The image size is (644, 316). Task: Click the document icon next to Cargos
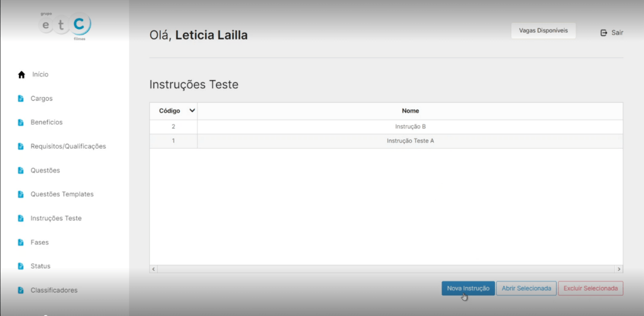tap(21, 98)
